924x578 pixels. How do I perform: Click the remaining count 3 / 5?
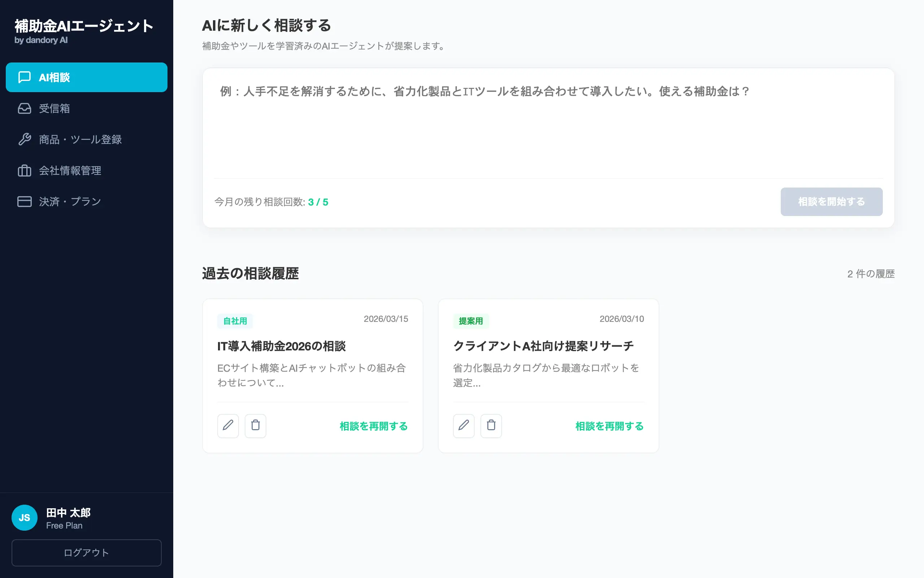tap(318, 202)
